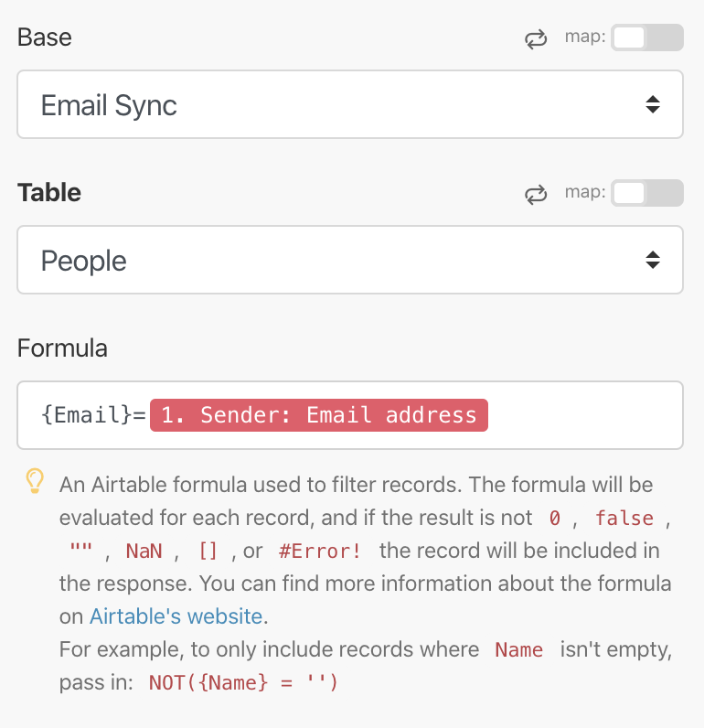Open Airtable's website link
The height and width of the screenshot is (728, 704).
point(176,616)
